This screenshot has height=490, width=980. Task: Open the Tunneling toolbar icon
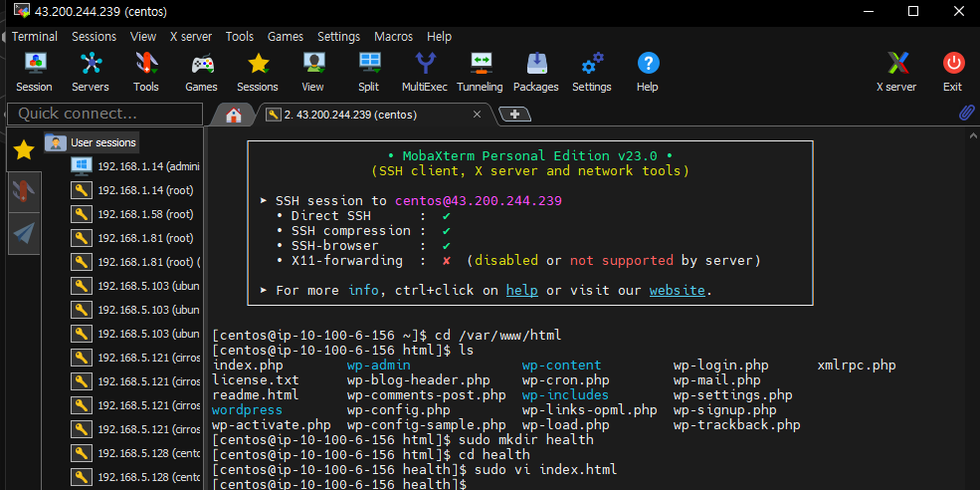point(480,72)
